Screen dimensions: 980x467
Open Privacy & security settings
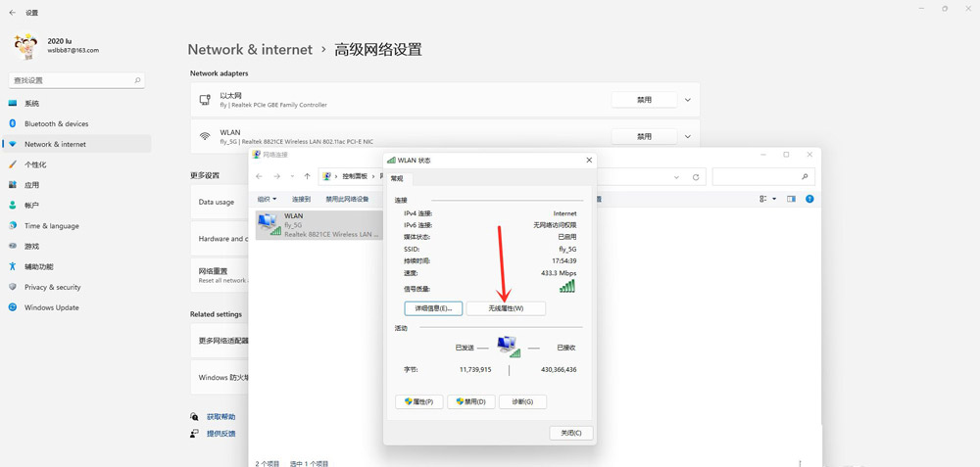(x=52, y=287)
